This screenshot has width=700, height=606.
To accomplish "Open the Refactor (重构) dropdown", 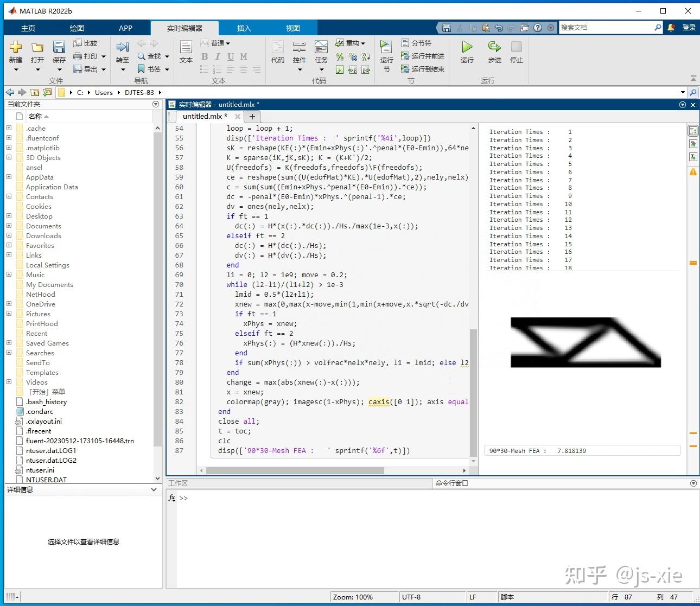I will pyautogui.click(x=351, y=43).
